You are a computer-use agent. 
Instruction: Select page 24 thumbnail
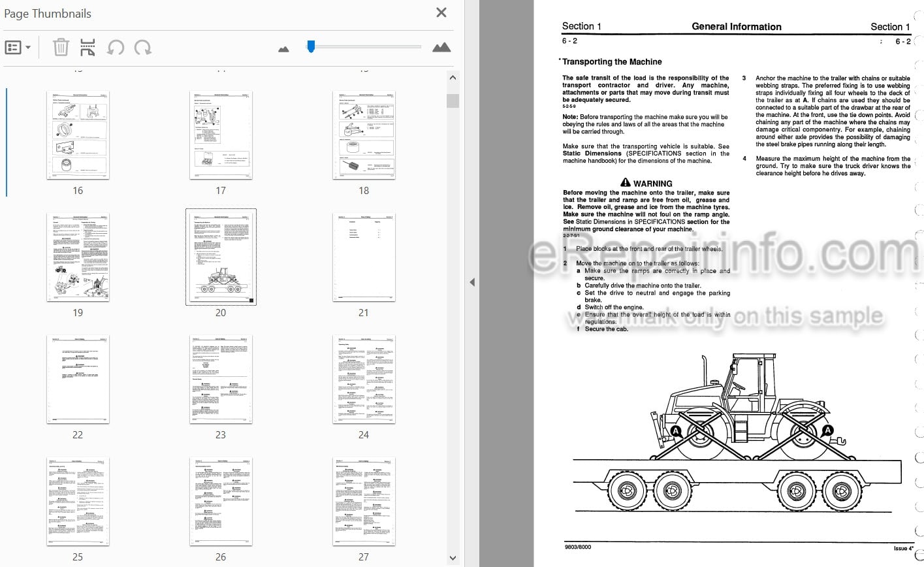coord(364,380)
